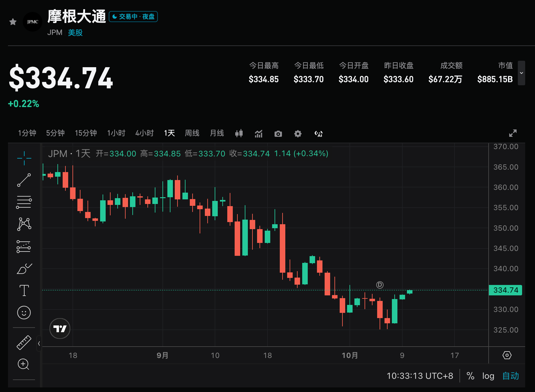
Task: Select the trend line drawing tool
Action: tap(24, 180)
